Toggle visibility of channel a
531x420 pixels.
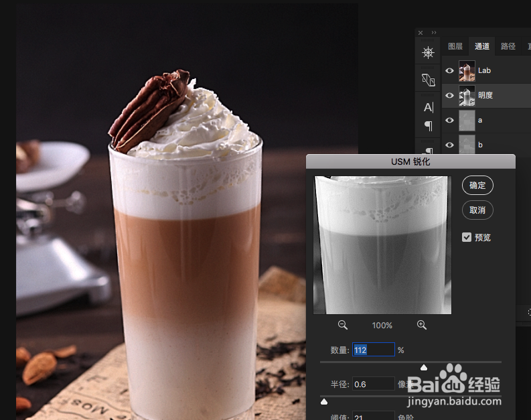(449, 121)
